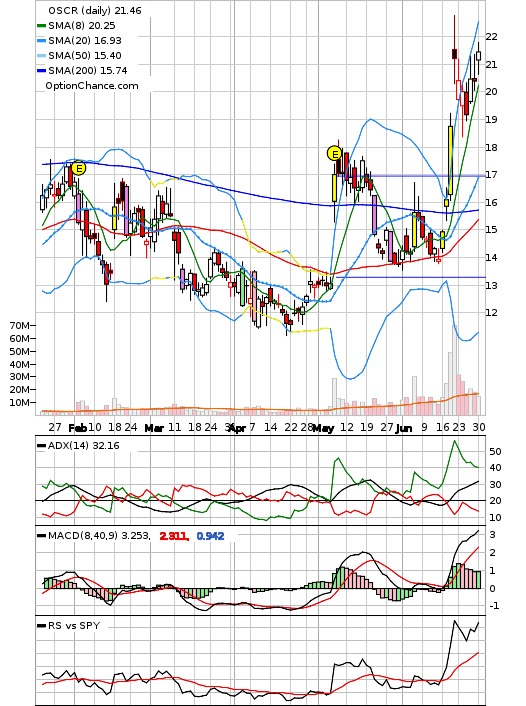This screenshot has width=526, height=706.
Task: Click the blue MACD histogram value 0.942
Action: click(x=210, y=536)
